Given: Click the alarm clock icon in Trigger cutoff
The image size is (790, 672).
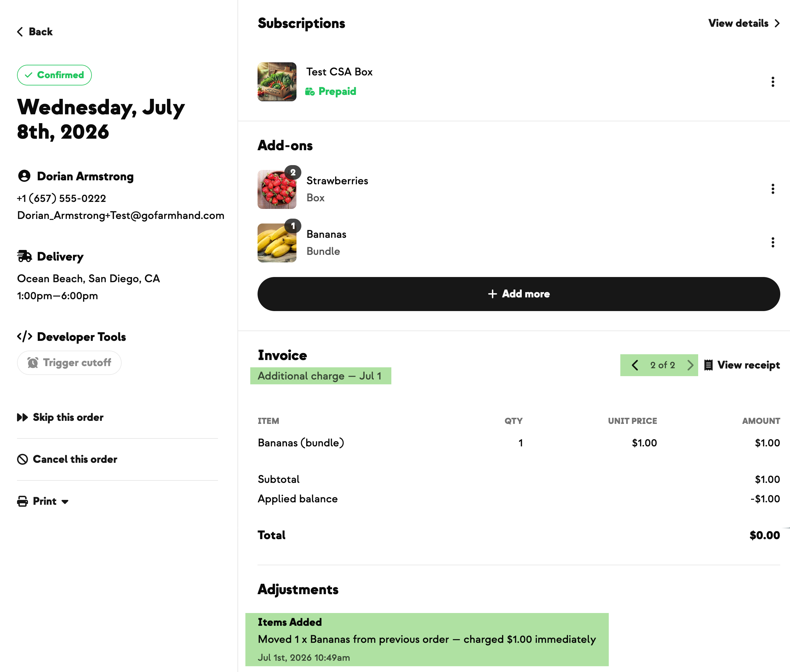Looking at the screenshot, I should tap(33, 363).
